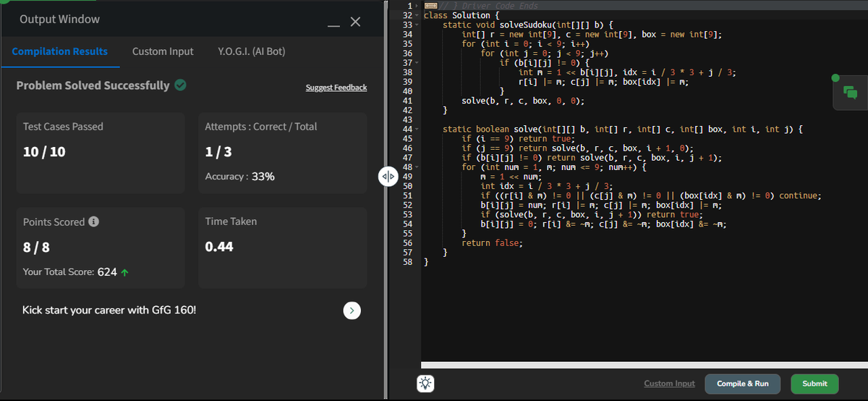Click the '10 / 10' test cases value
The width and height of the screenshot is (868, 401).
coord(45,153)
